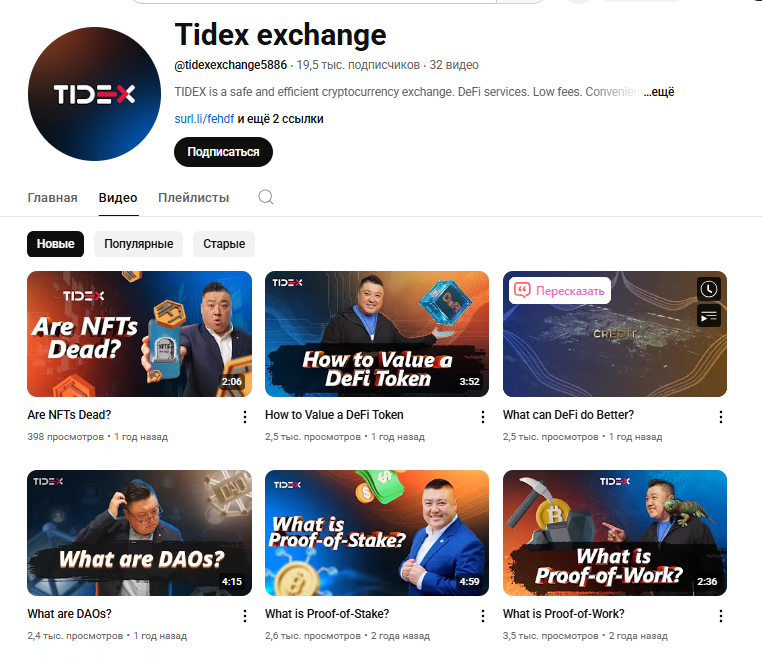Select the Популярные sort filter chip
Viewport: 762px width, 657px height.
(139, 244)
